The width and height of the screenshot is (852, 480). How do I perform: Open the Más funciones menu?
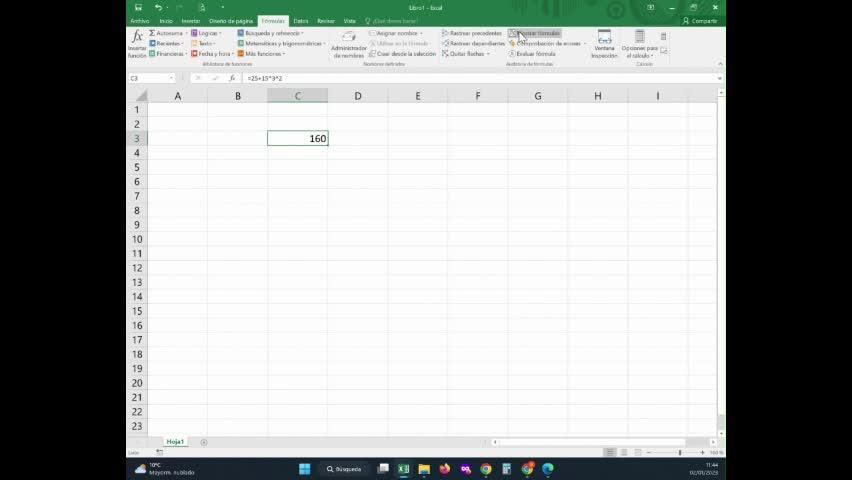pyautogui.click(x=261, y=54)
